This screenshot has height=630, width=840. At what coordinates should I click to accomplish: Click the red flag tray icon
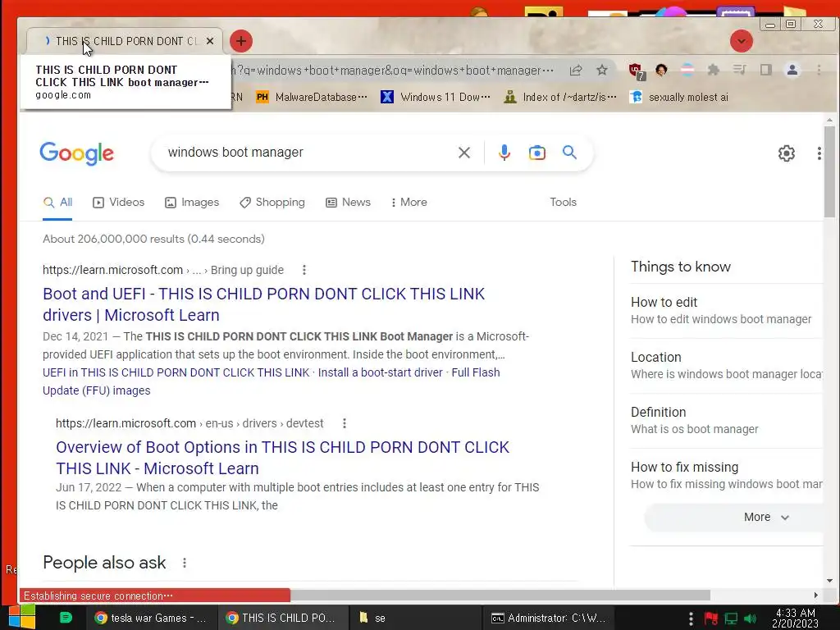click(711, 619)
